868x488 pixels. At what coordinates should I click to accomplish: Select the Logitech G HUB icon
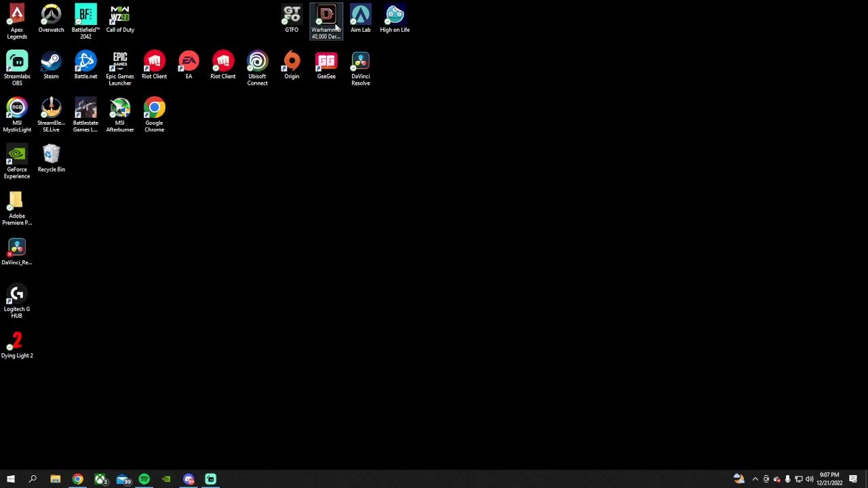click(x=17, y=302)
